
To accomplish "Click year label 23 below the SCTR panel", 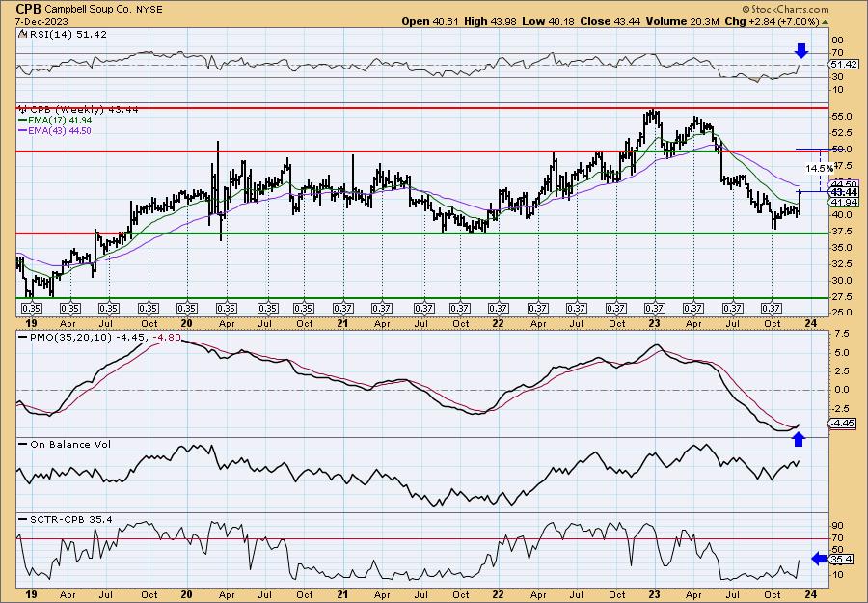I will point(655,595).
